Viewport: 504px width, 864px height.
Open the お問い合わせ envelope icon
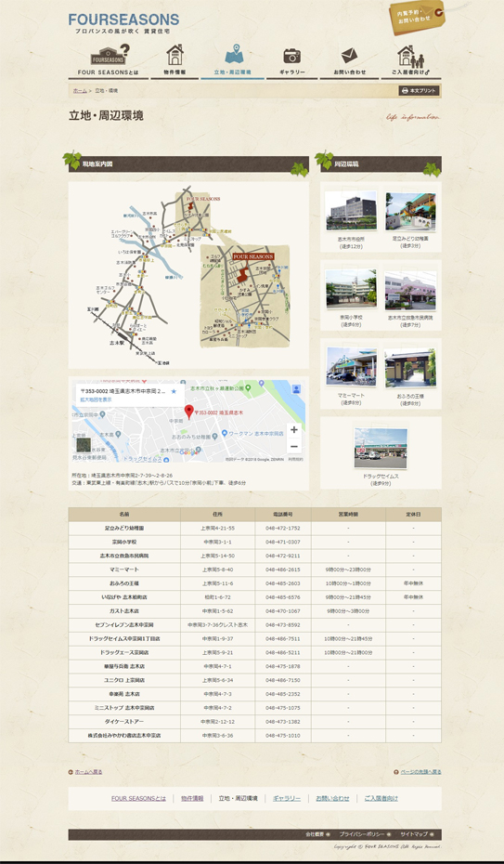point(349,56)
